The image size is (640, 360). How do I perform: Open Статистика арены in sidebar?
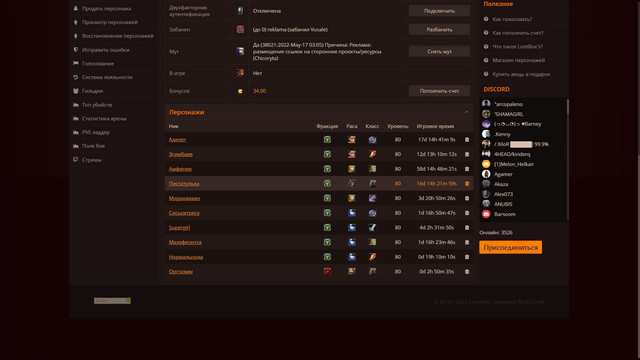104,118
